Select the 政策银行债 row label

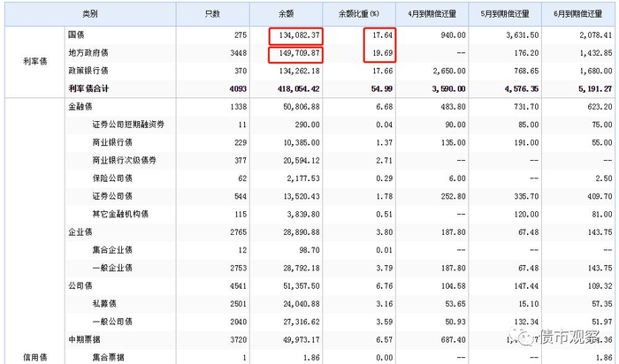(x=88, y=71)
